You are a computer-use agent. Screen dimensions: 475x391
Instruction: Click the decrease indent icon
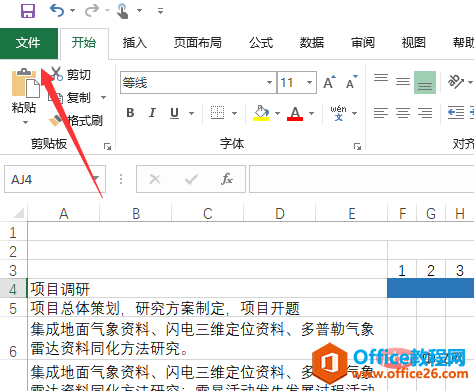(456, 113)
